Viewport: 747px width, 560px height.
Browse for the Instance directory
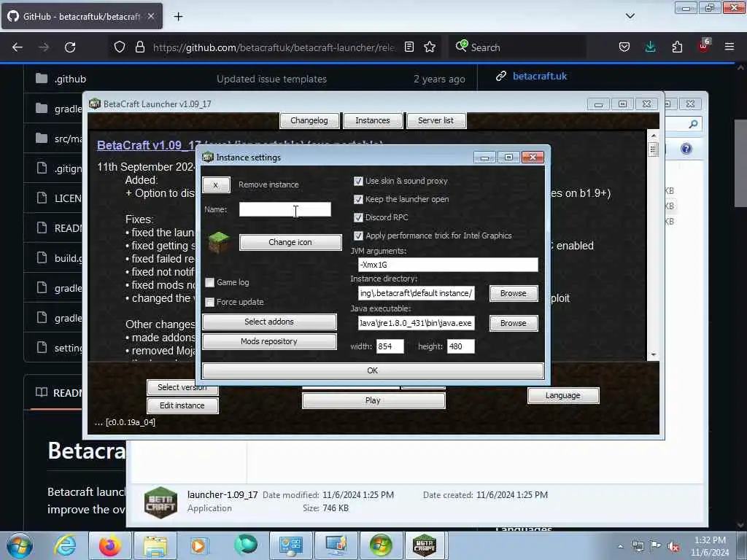pyautogui.click(x=513, y=293)
